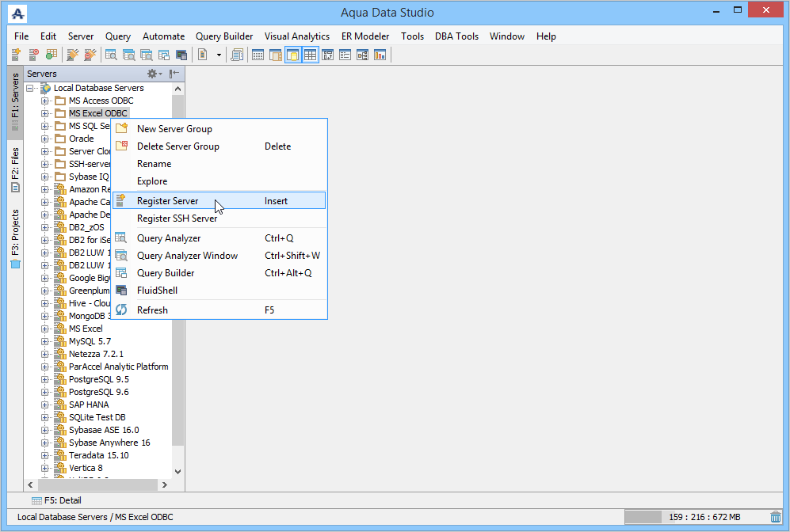Expand the Oracle folder node
790x532 pixels.
[x=45, y=139]
